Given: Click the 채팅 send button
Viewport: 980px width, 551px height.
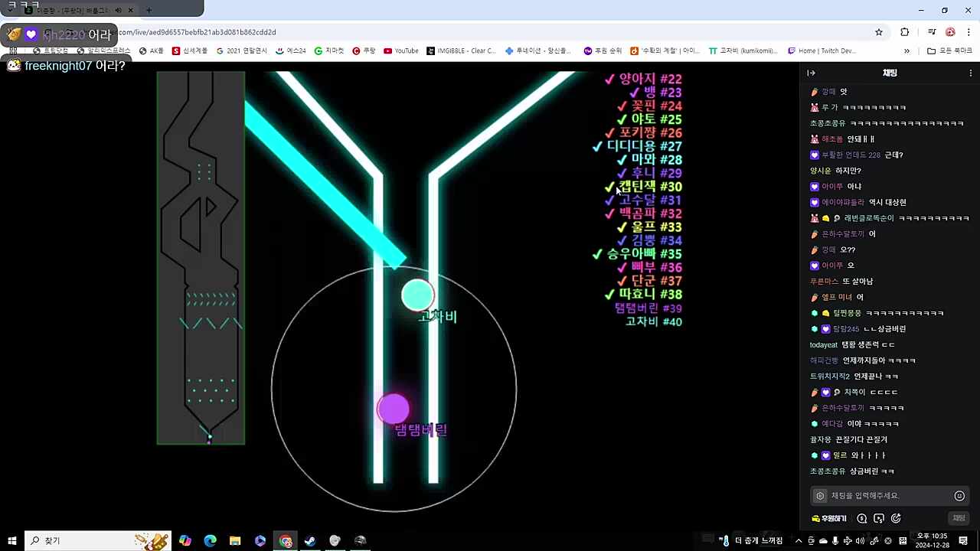Looking at the screenshot, I should 959,518.
